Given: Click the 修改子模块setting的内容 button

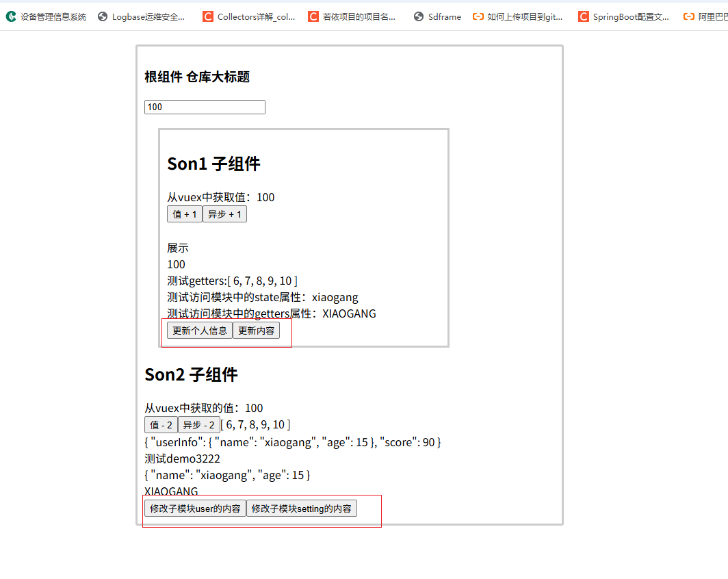Looking at the screenshot, I should pos(302,509).
